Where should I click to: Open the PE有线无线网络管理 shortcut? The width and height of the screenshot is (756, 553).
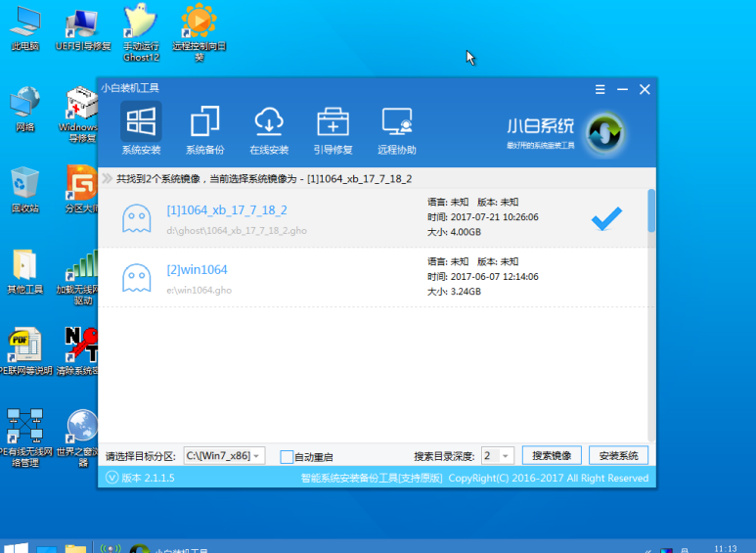25,438
